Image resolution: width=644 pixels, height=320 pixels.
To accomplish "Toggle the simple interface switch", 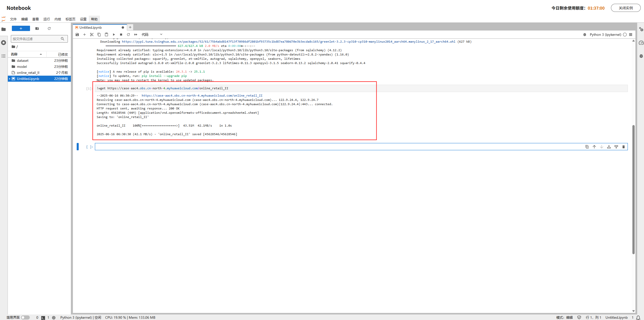I will click(25, 317).
